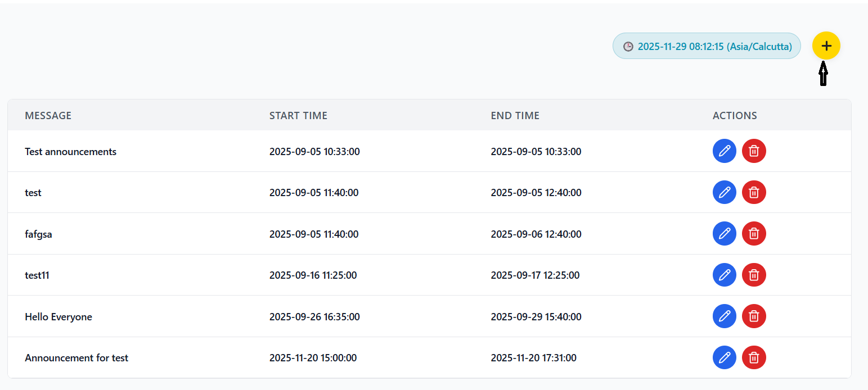
Task: Open the edit icon for Test announcements
Action: (x=725, y=151)
